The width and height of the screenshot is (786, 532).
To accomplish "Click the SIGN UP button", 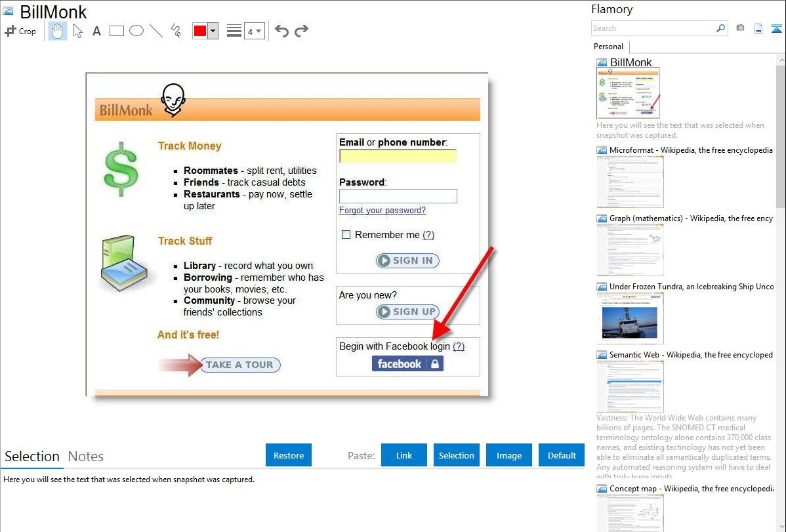I will pyautogui.click(x=407, y=312).
